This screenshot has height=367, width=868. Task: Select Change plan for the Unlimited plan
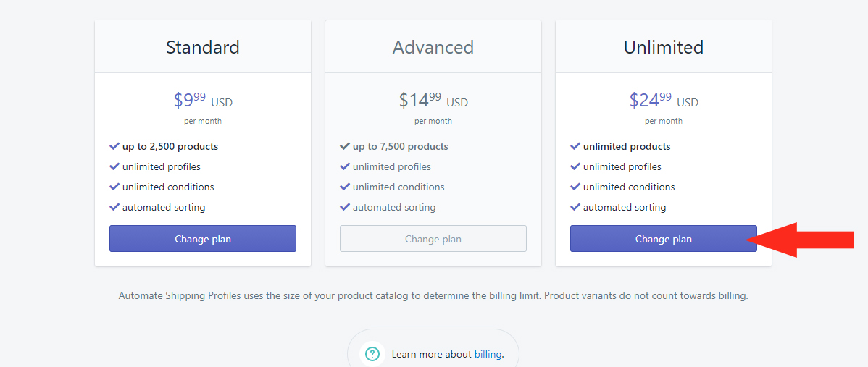click(663, 239)
